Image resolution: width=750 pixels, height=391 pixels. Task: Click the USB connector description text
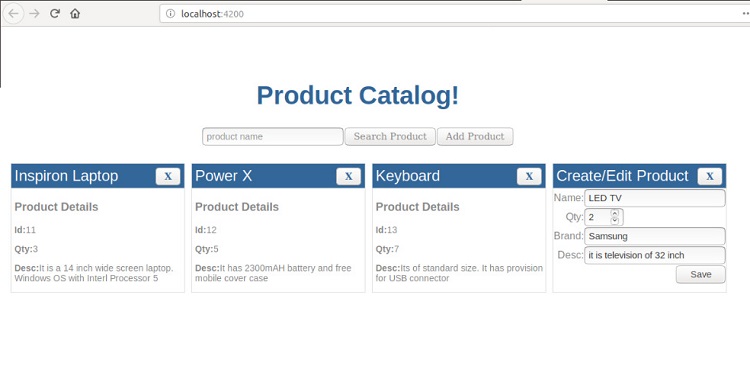click(459, 273)
